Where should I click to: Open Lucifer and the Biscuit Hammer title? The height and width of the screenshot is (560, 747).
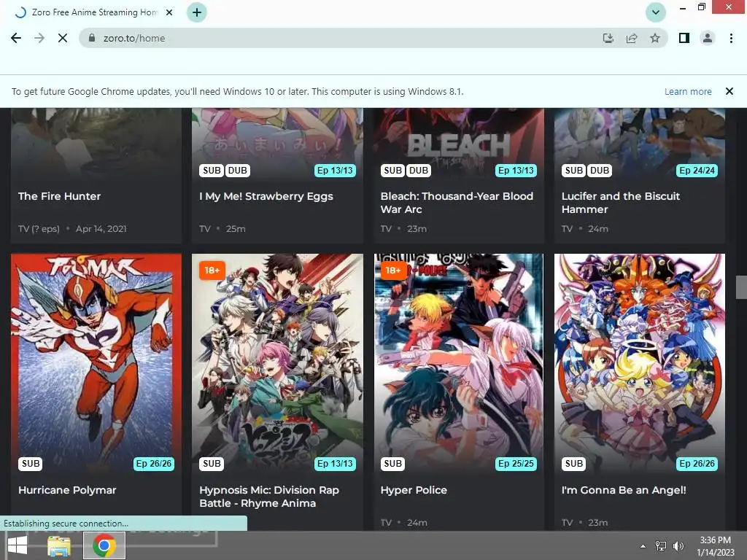[x=620, y=203]
